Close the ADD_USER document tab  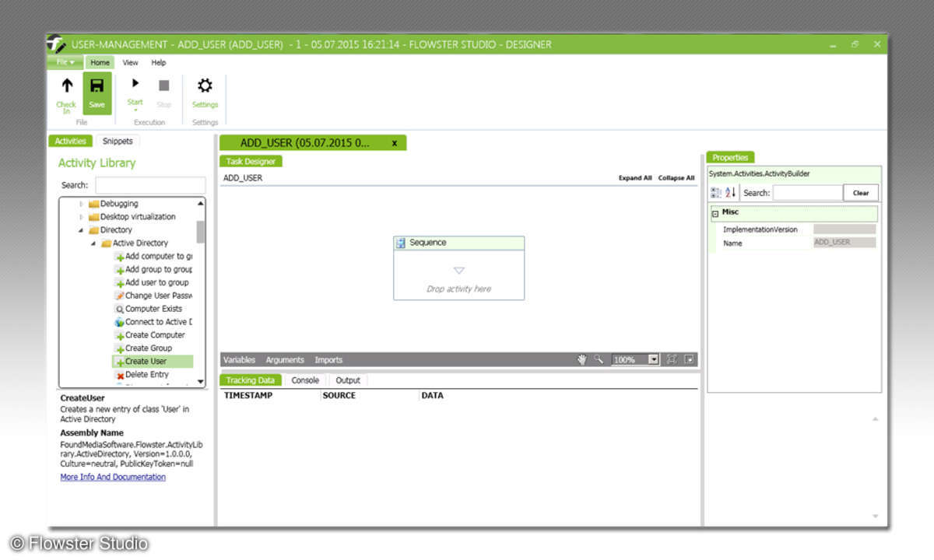click(394, 143)
